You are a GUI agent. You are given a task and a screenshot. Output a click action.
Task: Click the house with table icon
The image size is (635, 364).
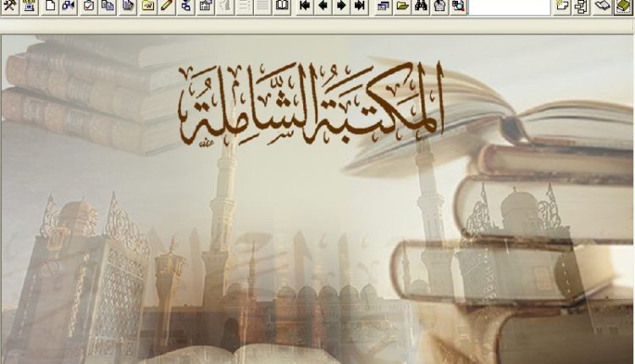[x=206, y=6]
